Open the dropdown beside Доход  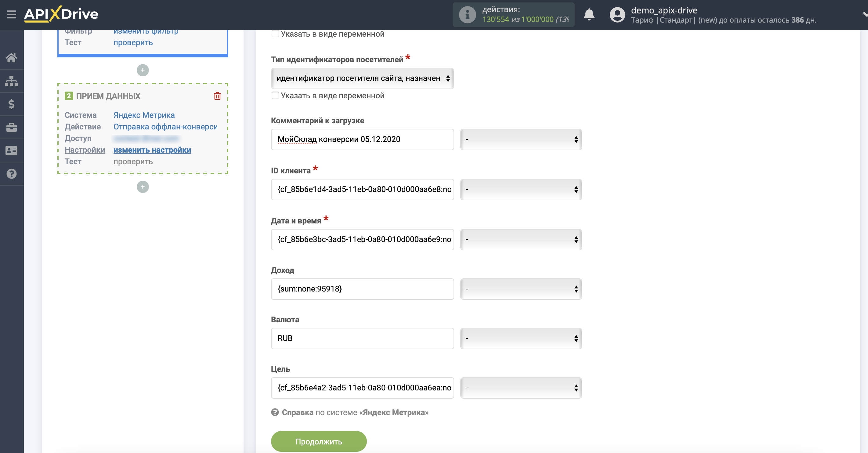click(x=521, y=289)
